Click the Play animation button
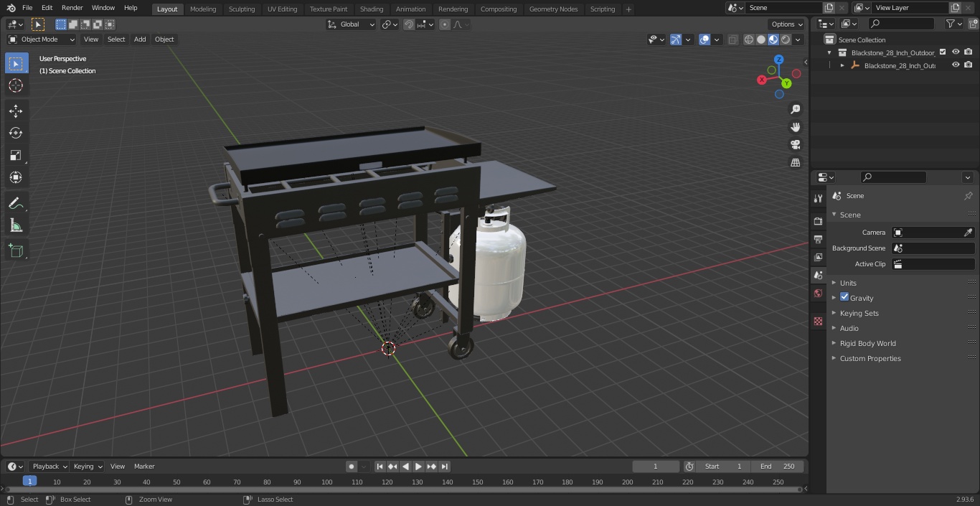The height and width of the screenshot is (506, 980). (x=418, y=467)
